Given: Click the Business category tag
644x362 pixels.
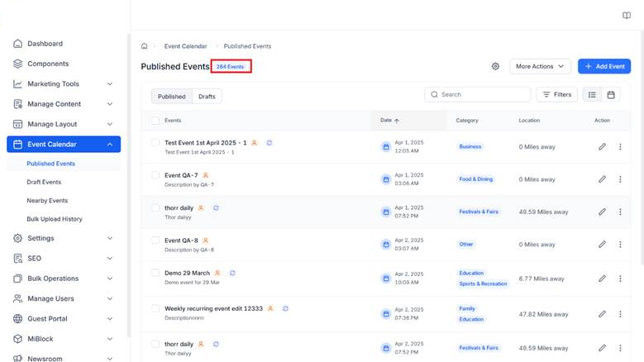Looking at the screenshot, I should [x=470, y=146].
